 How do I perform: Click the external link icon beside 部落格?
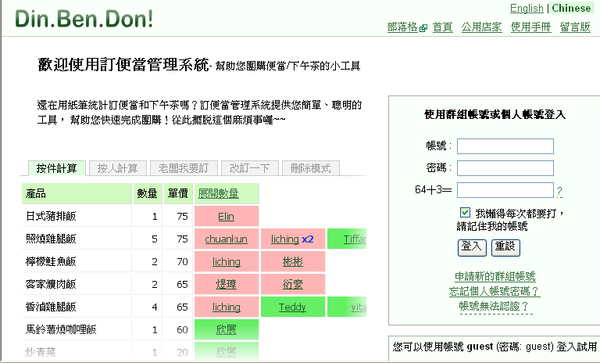(423, 28)
